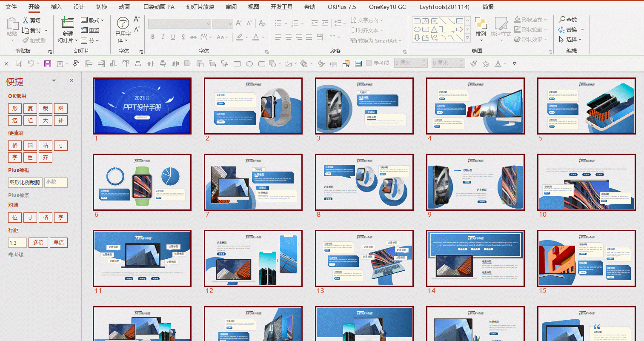Click the Strikethrough (ab) icon

coord(193,37)
